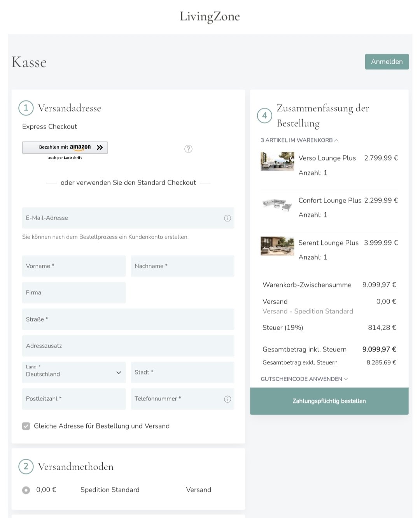Focus the Vorname input field
The height and width of the screenshot is (518, 420).
click(74, 266)
